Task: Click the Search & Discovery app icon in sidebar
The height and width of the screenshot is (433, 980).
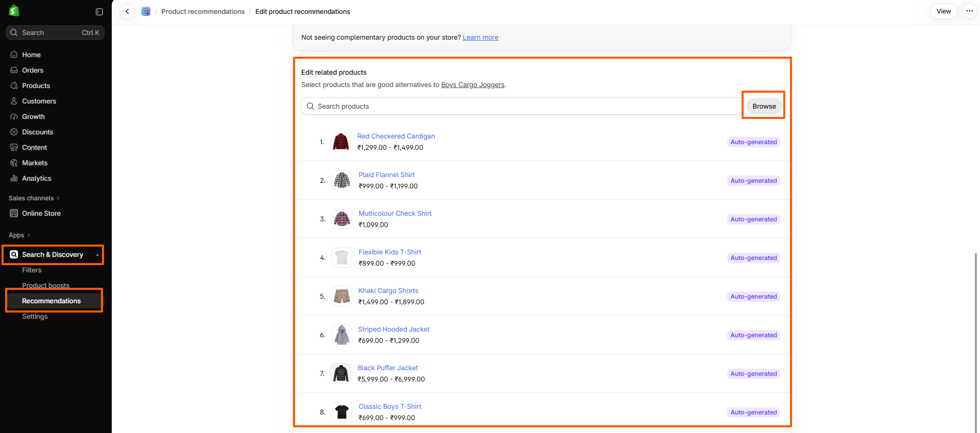Action: [14, 254]
